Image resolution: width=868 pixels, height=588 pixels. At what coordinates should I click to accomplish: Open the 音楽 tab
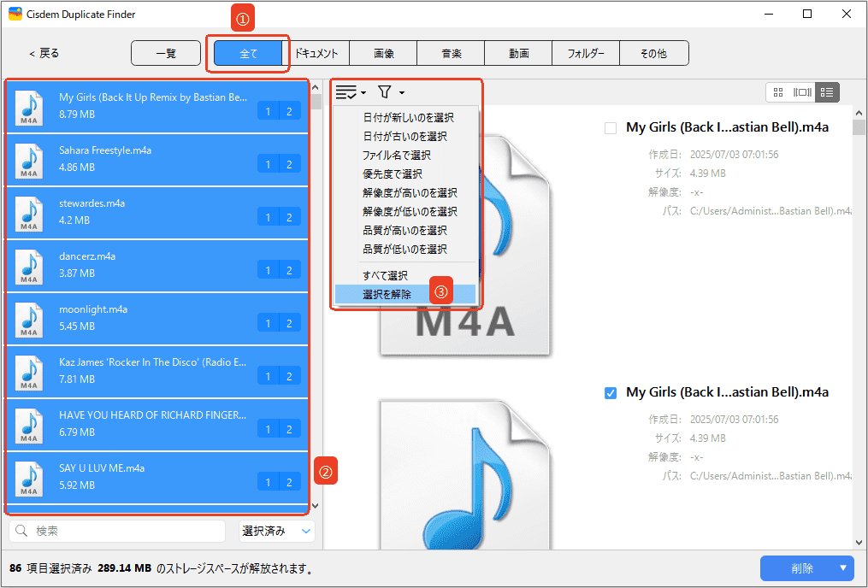click(451, 53)
